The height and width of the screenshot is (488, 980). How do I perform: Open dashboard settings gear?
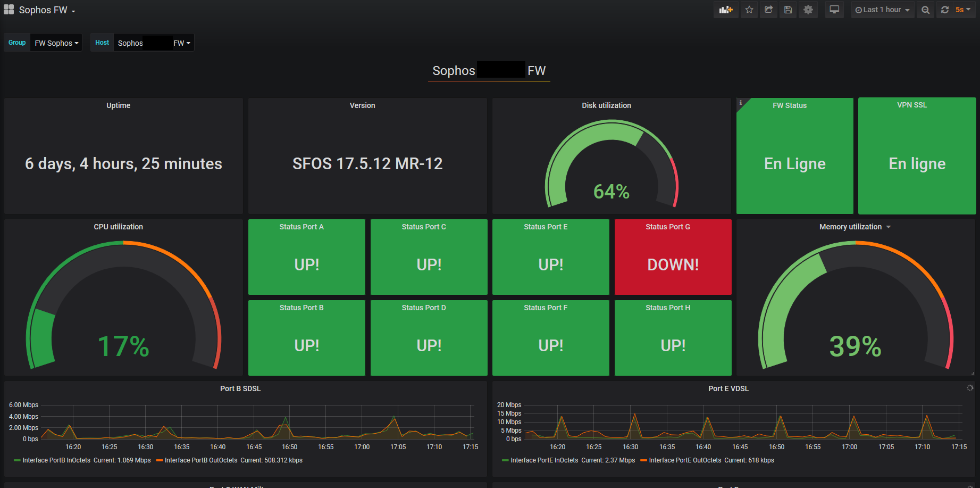pos(808,10)
